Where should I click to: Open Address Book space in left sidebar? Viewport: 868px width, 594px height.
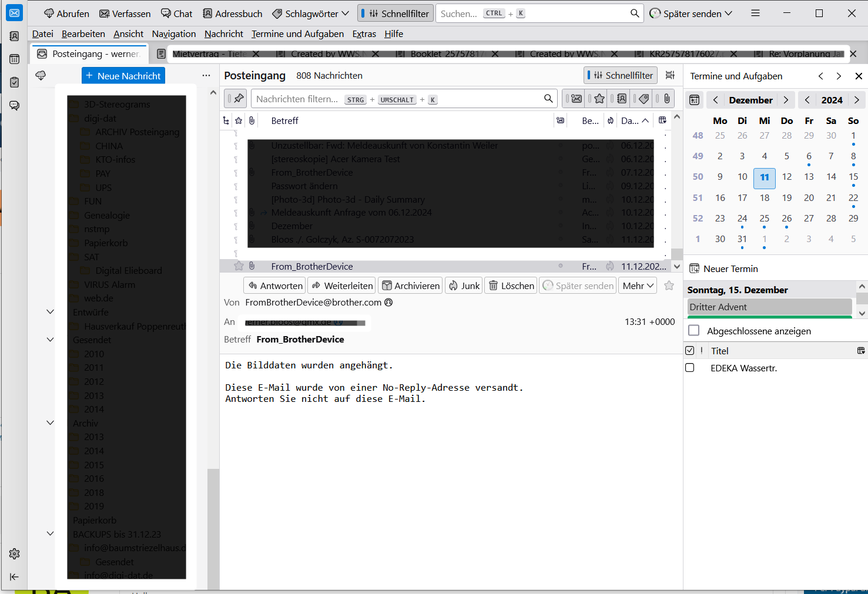[14, 36]
